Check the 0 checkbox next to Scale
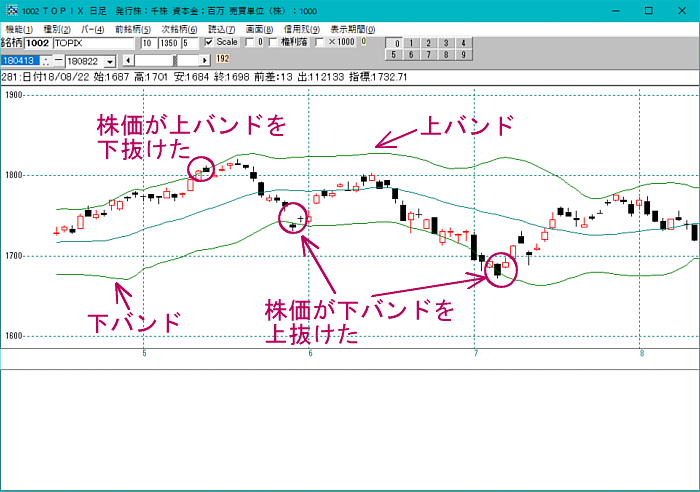 click(250, 43)
